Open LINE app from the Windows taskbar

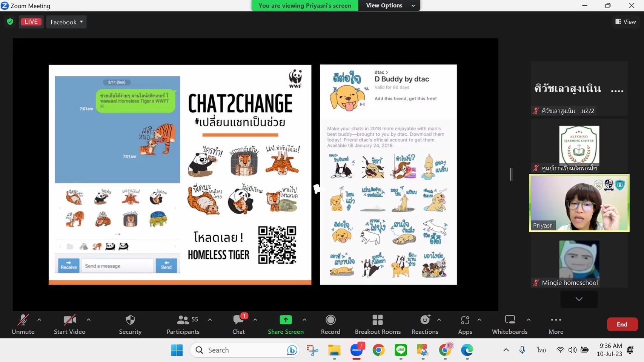(x=401, y=350)
